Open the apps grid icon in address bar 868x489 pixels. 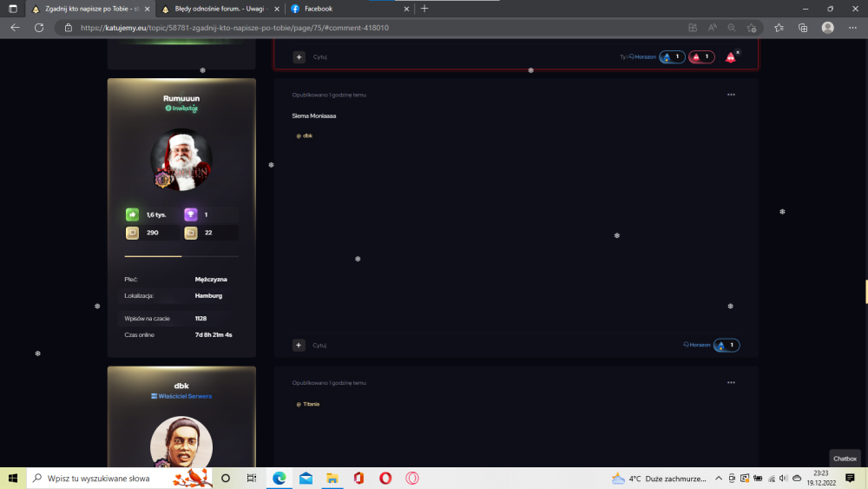point(693,28)
